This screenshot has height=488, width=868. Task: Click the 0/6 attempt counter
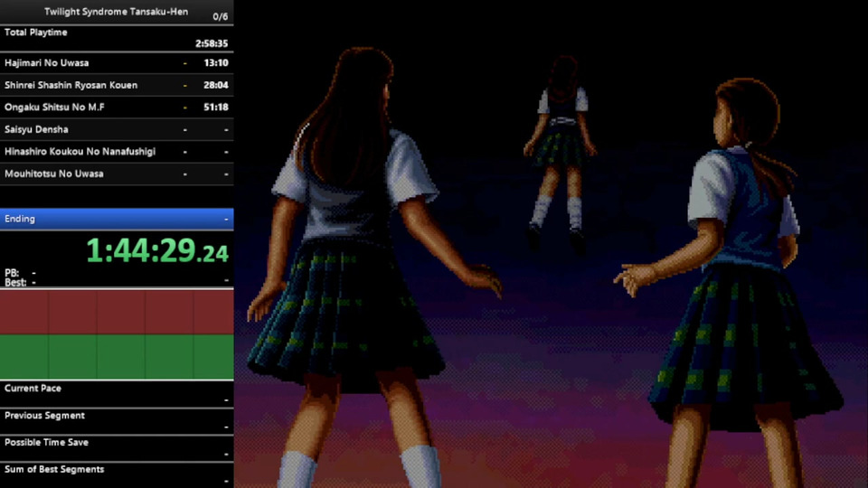coord(220,16)
